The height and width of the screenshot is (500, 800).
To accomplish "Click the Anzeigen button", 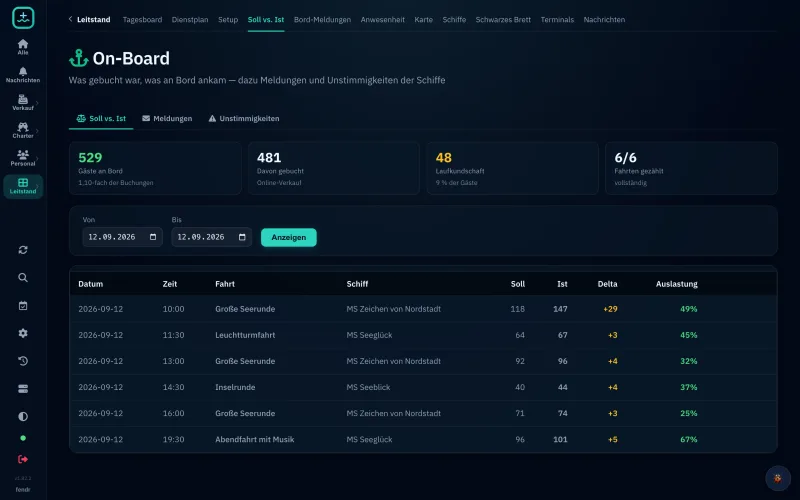I will coord(289,237).
